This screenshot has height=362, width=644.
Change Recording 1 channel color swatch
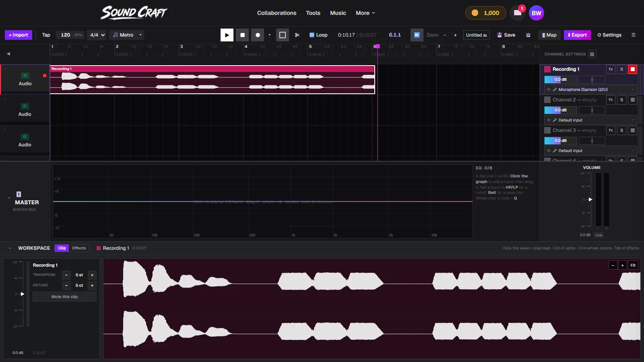pyautogui.click(x=547, y=69)
